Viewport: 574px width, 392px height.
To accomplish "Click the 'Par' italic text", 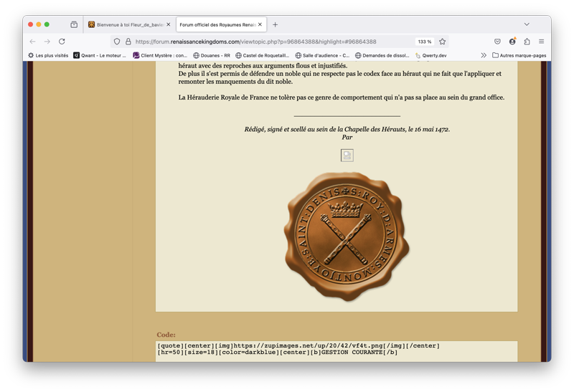I will tap(347, 137).
